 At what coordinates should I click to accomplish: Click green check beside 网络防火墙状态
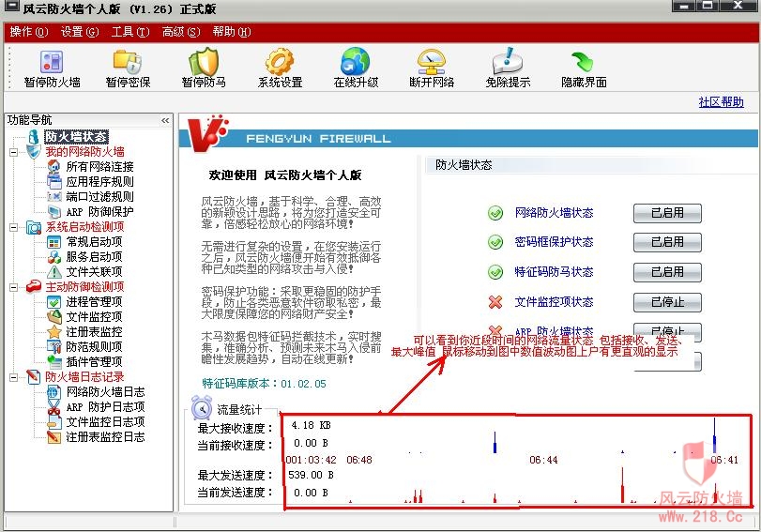coord(495,213)
